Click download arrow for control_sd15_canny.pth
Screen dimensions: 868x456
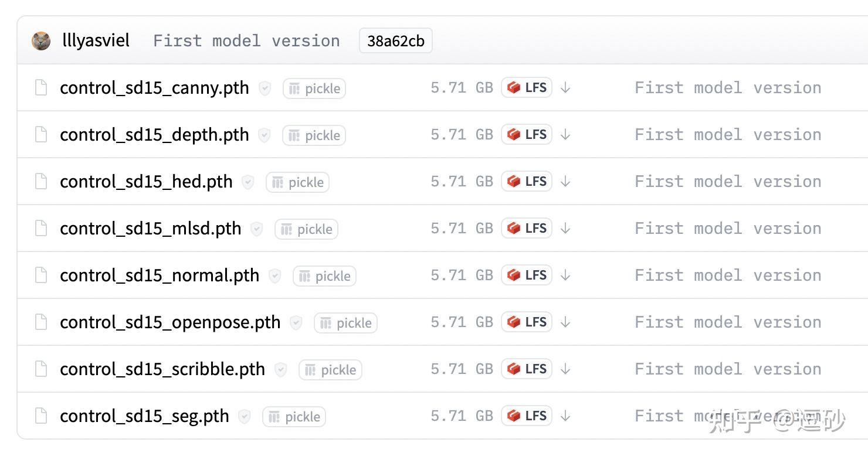[x=565, y=88]
